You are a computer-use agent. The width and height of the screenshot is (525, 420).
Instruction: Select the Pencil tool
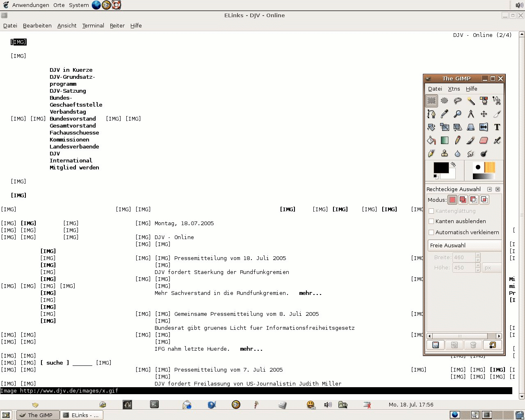coord(458,140)
